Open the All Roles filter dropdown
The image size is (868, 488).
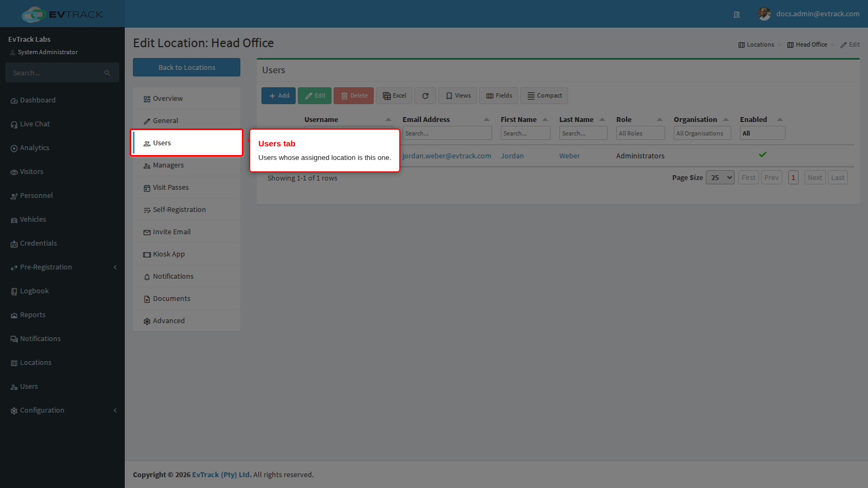click(641, 133)
